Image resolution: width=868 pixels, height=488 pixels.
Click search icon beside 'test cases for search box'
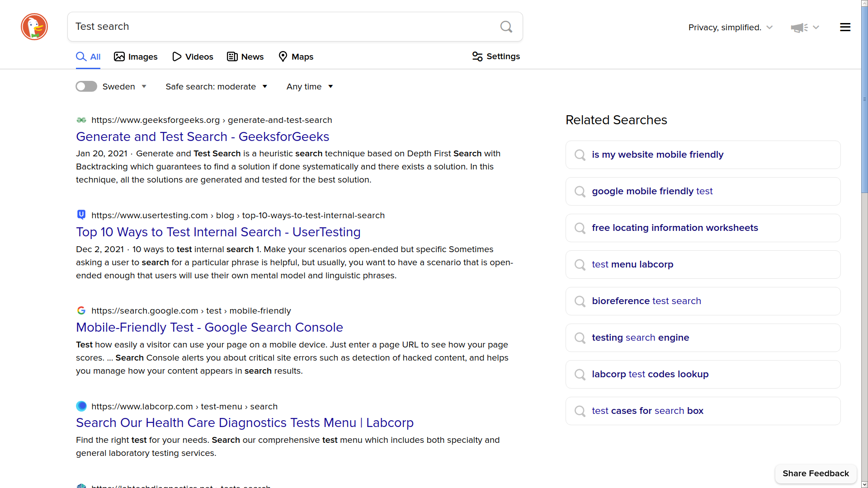point(580,411)
